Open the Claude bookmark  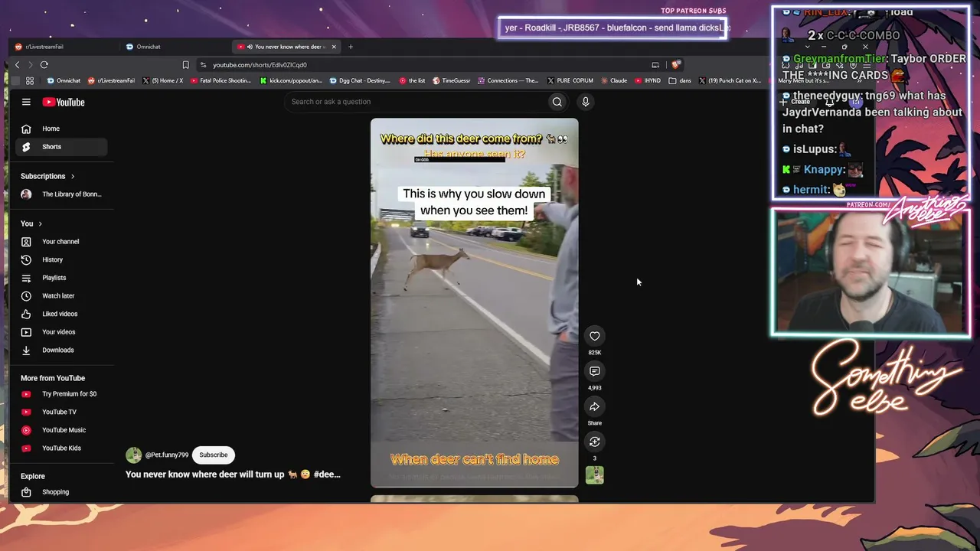(614, 80)
